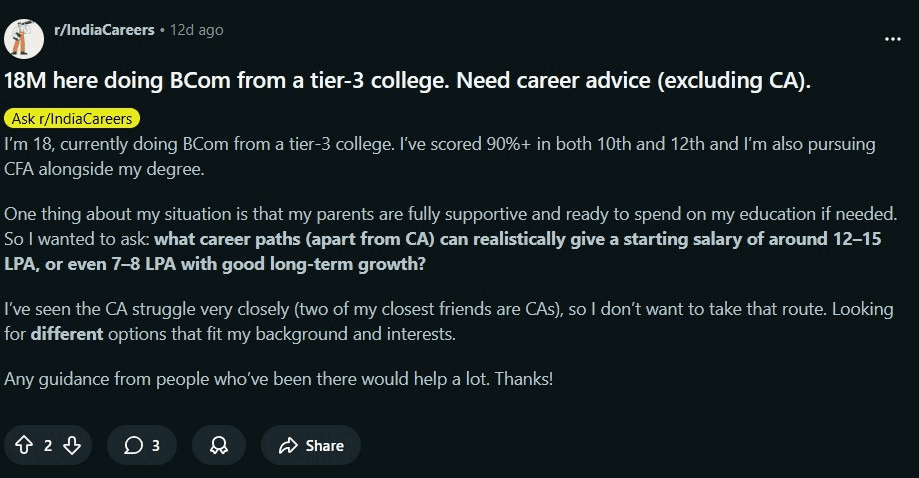Click the Share arrow icon

(289, 446)
